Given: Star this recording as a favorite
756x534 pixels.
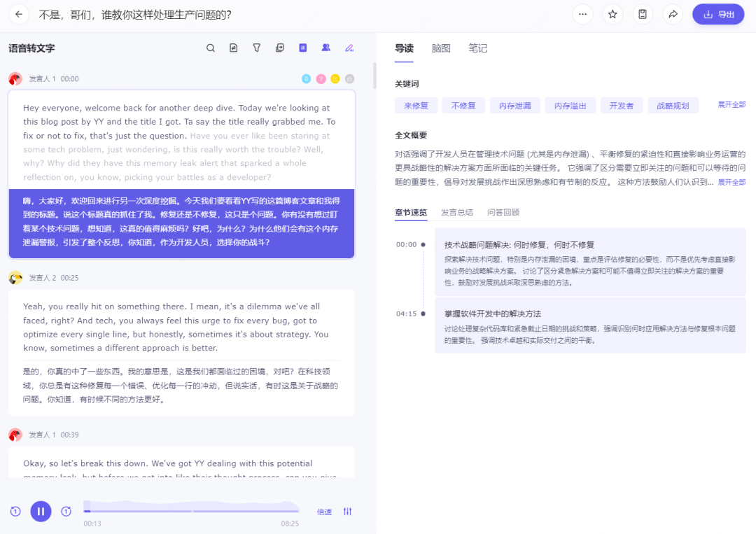Looking at the screenshot, I should pos(612,15).
